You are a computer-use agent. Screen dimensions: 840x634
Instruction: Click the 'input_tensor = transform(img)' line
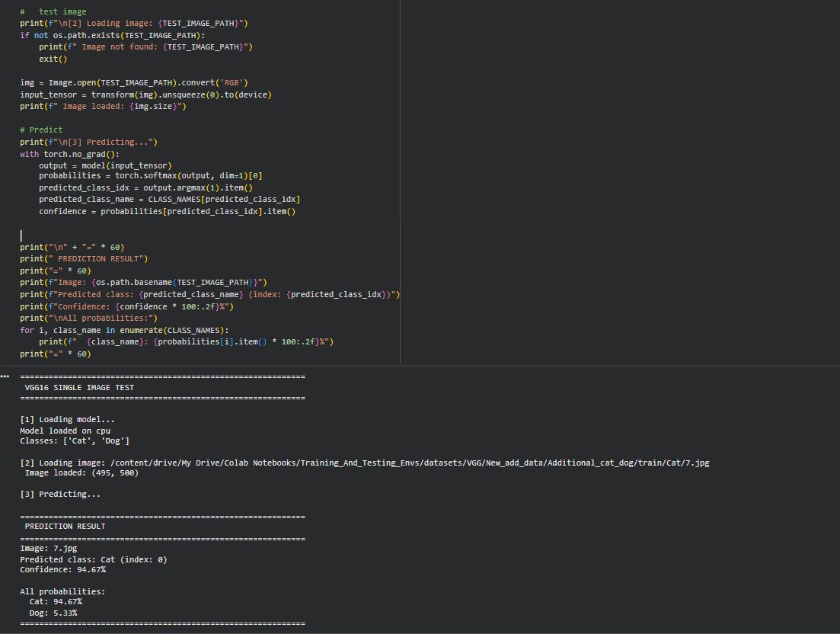[x=145, y=94]
